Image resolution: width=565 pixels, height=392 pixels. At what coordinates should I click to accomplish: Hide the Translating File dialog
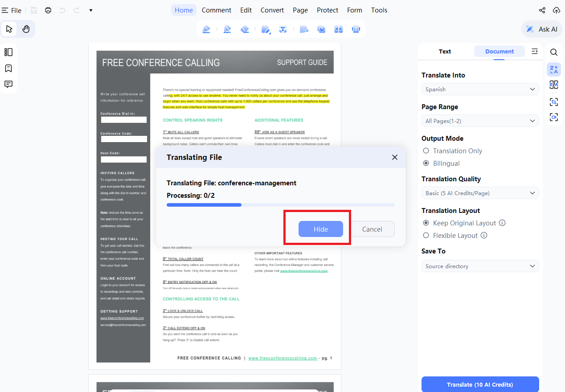click(x=321, y=229)
